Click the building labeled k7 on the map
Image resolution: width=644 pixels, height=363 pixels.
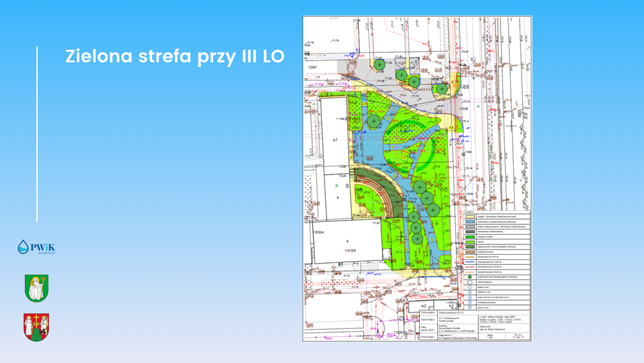pos(335,139)
